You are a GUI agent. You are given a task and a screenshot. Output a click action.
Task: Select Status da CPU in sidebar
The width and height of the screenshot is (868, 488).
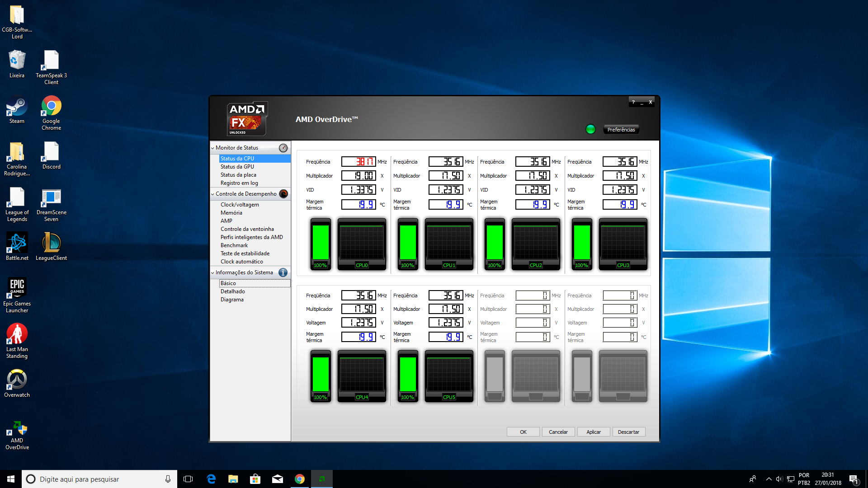tap(255, 159)
